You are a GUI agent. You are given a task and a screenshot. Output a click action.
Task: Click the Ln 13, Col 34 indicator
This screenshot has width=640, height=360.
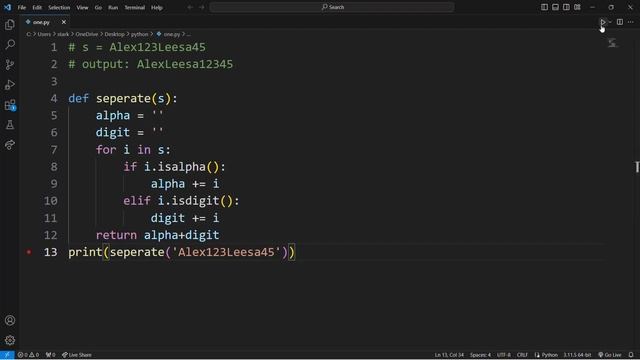coord(449,355)
